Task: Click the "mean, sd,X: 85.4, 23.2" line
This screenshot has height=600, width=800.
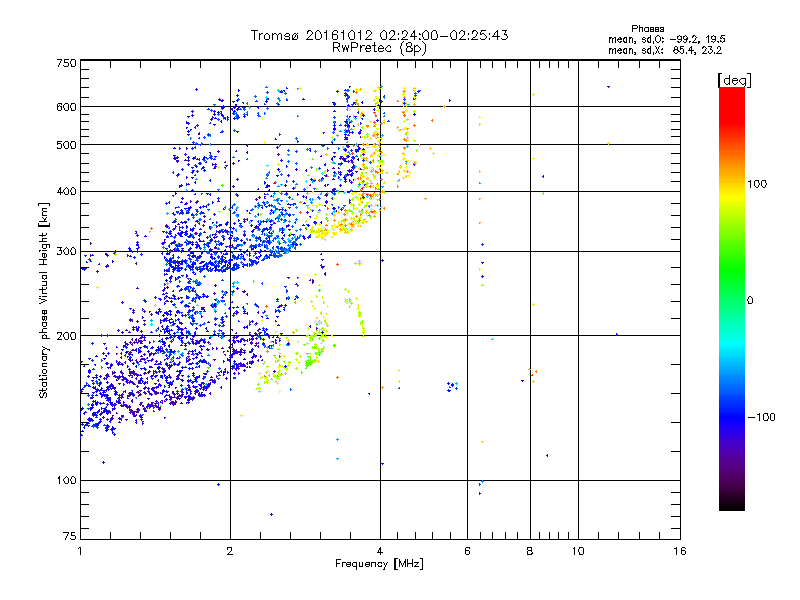Action: pyautogui.click(x=665, y=50)
